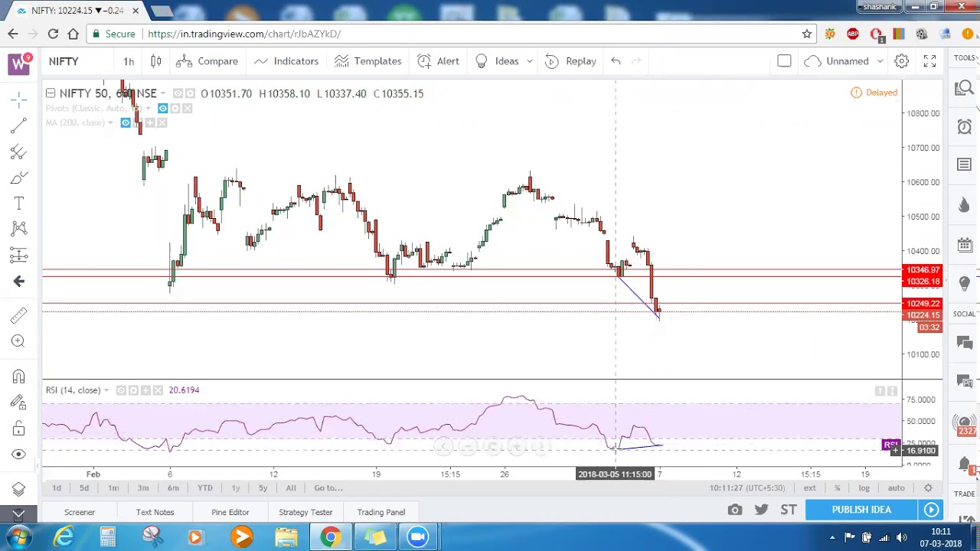Select the Text annotation tool
Screen dimensions: 980x551
pyautogui.click(x=19, y=203)
